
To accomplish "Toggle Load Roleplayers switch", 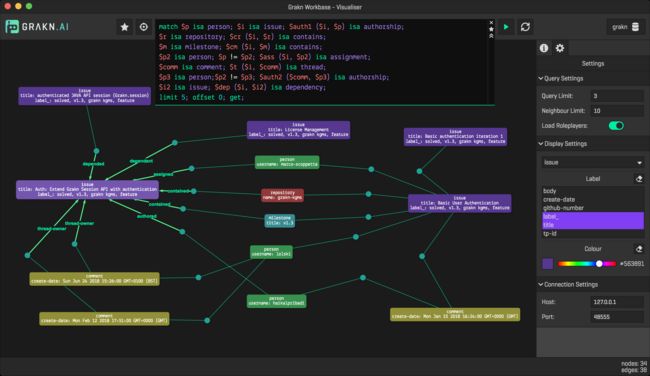I will (x=616, y=126).
